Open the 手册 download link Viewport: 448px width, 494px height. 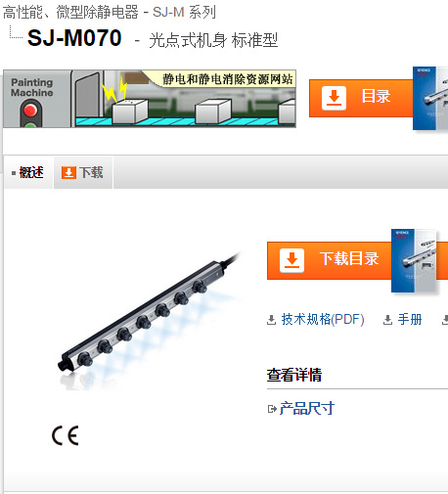coord(410,319)
